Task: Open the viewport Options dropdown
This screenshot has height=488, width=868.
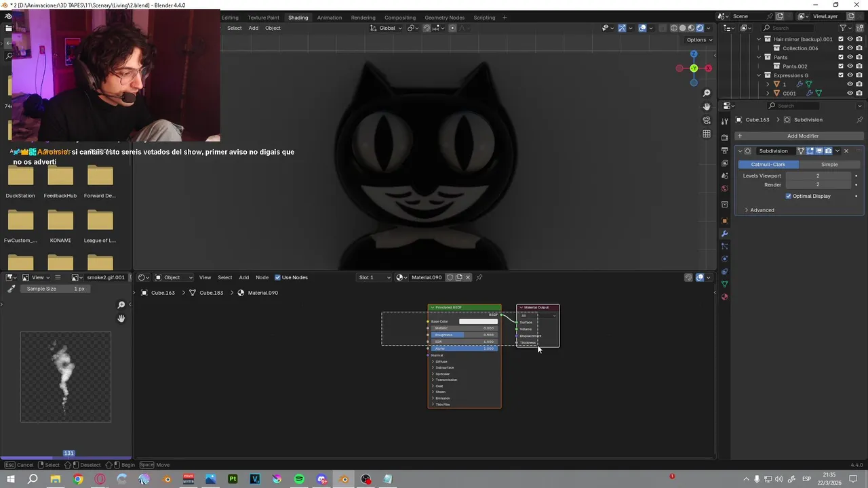Action: click(699, 39)
